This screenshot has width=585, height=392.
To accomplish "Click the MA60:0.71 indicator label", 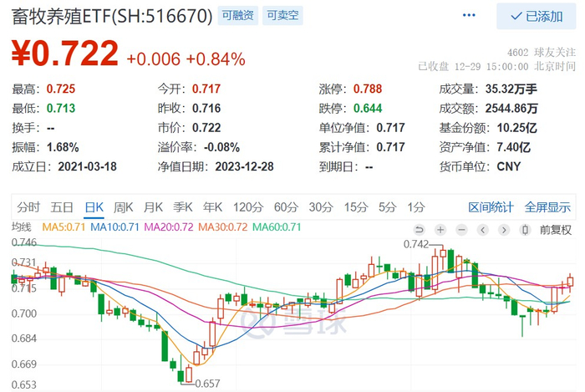I will 277,227.
